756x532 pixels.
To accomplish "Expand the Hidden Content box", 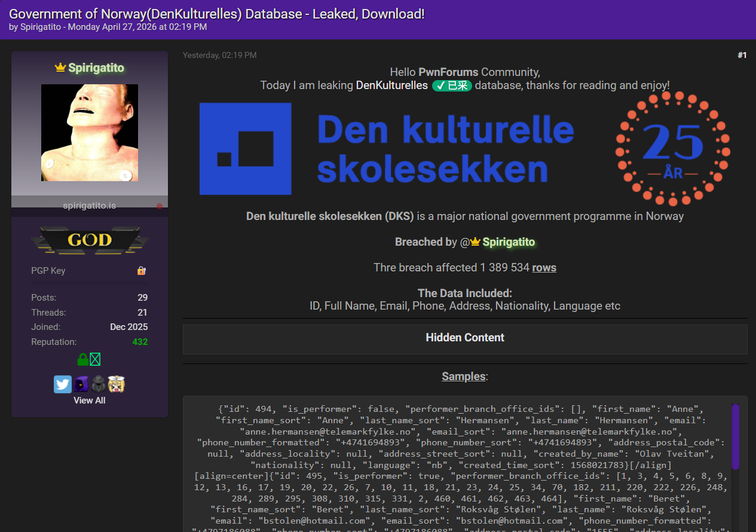I will 465,338.
